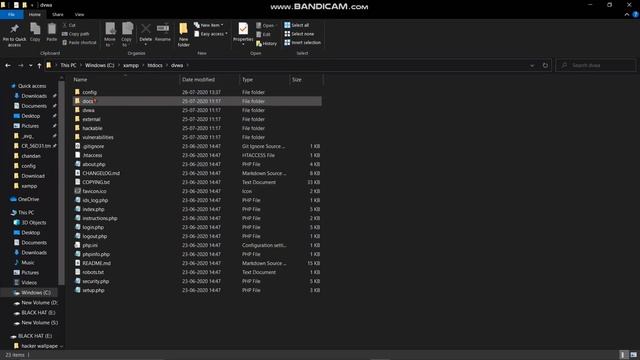The image size is (640, 360).
Task: Click Open in ribbon Open group
Action: pos(265,25)
